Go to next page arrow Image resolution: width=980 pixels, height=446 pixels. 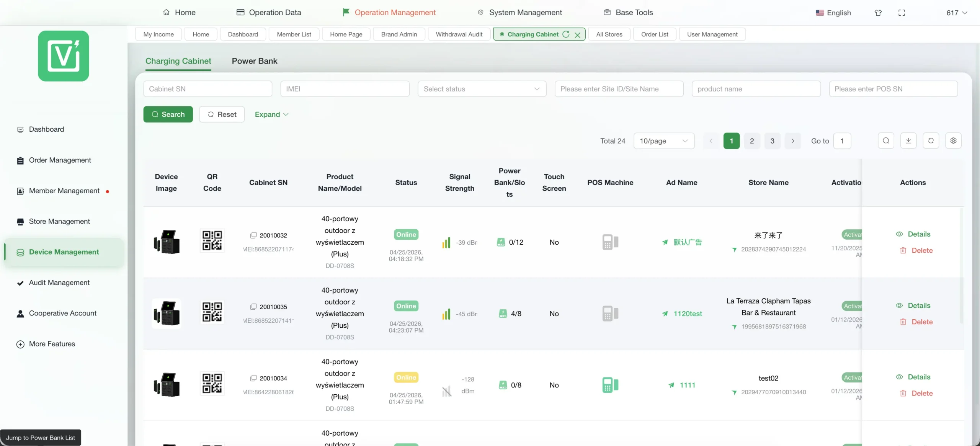[x=793, y=141]
